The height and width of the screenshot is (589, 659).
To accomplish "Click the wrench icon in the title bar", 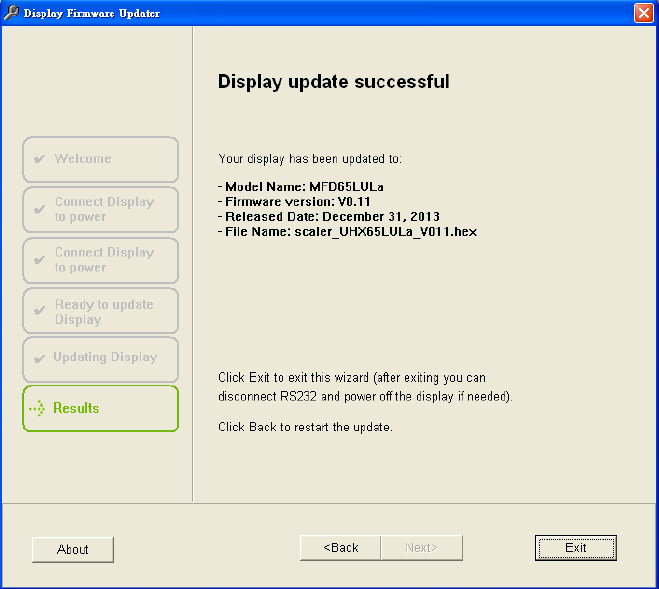I will point(12,13).
